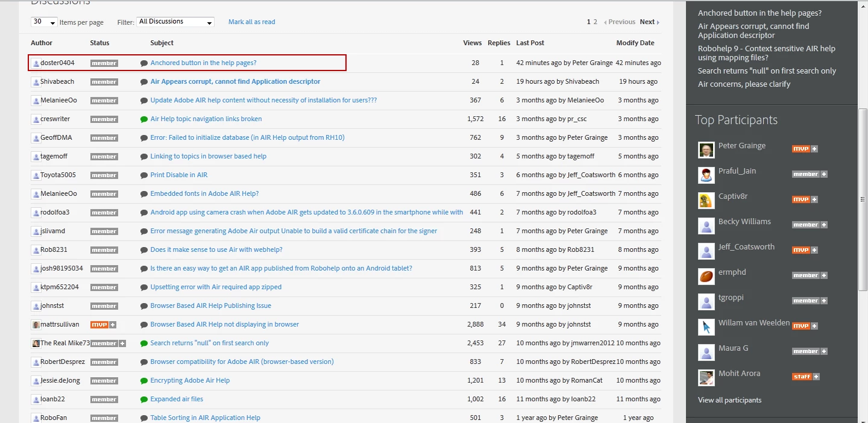Click green icon beside 'Encrypting Adobe Air Help'
This screenshot has height=423, width=868.
[x=144, y=381]
